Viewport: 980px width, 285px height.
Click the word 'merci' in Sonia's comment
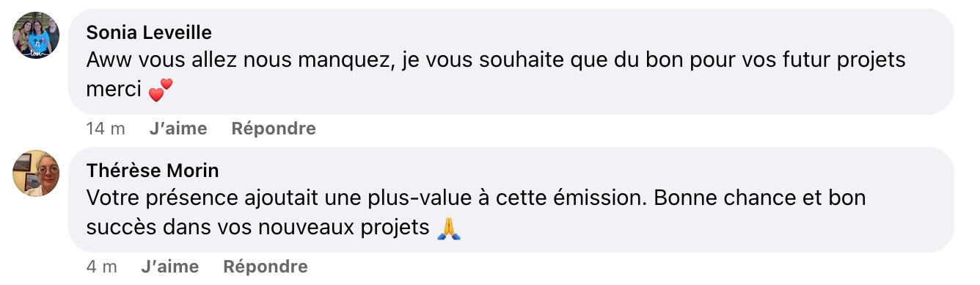point(114,90)
